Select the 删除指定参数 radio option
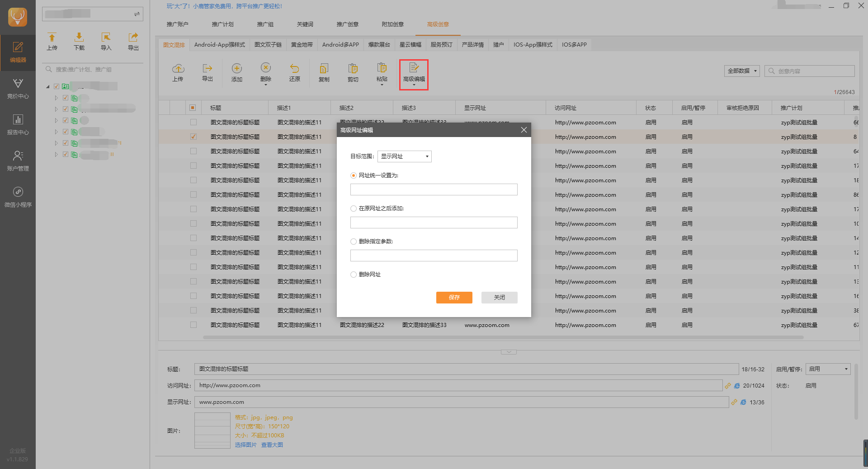The height and width of the screenshot is (469, 868). [354, 242]
